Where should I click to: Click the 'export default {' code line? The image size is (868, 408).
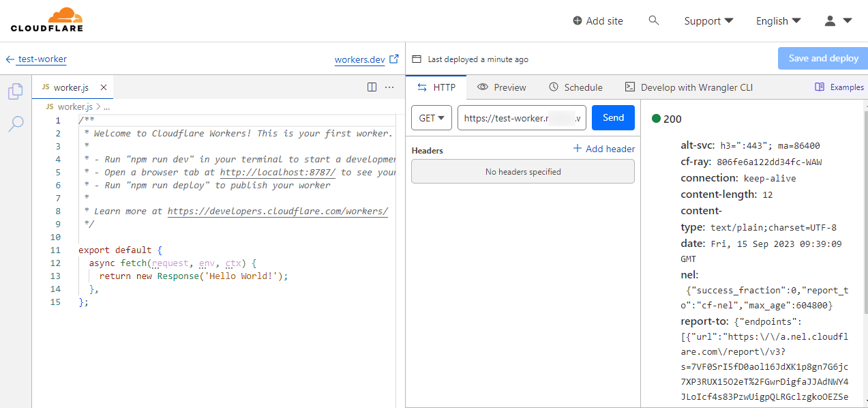(x=120, y=250)
